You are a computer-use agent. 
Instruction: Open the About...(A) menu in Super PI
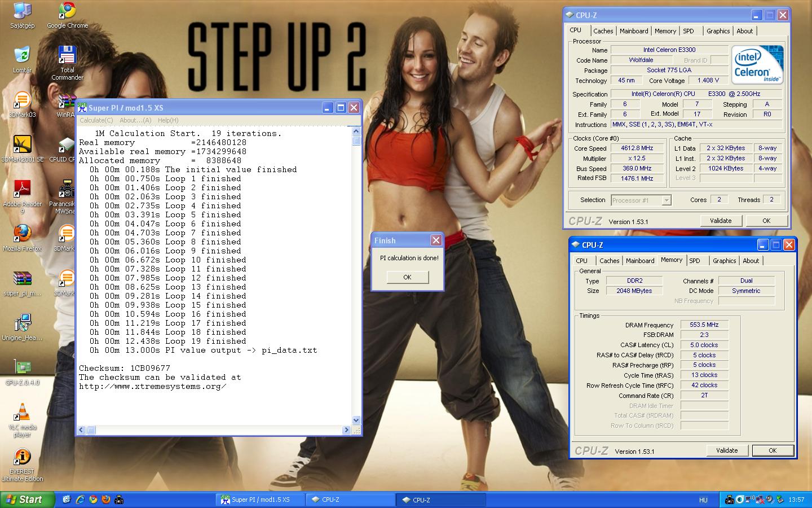click(135, 120)
